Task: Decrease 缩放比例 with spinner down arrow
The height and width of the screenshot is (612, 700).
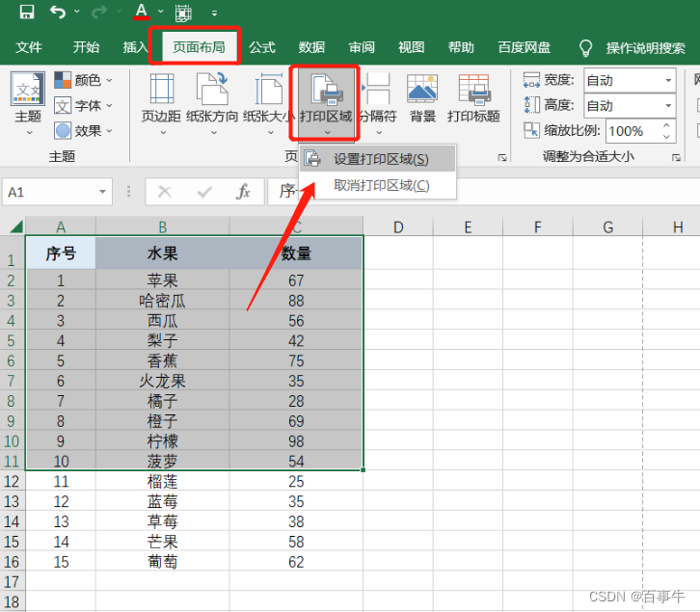Action: [x=666, y=137]
